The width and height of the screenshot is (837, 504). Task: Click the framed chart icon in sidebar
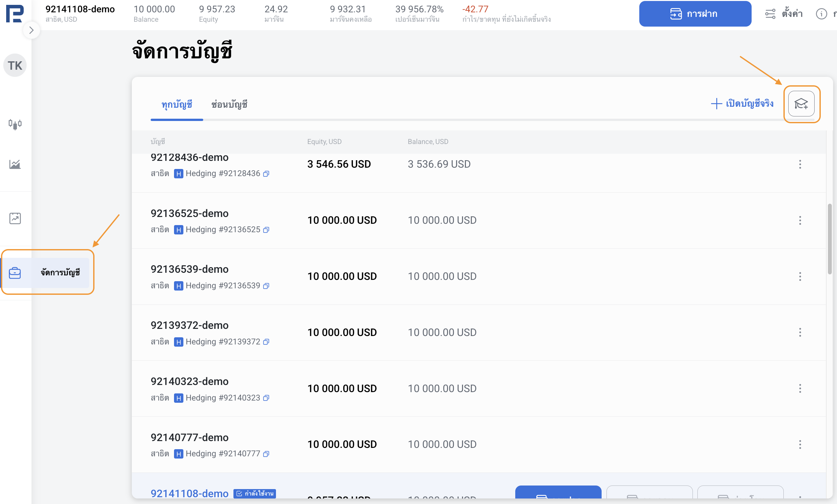point(15,218)
